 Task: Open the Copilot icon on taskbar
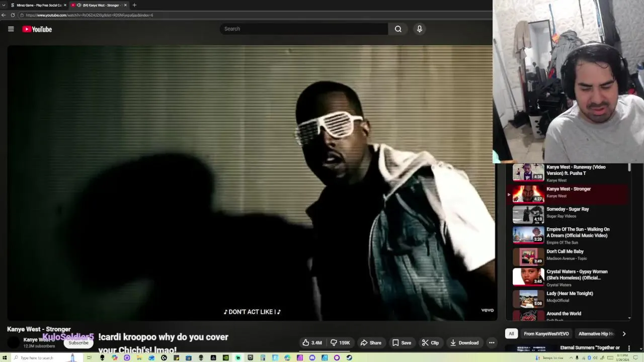(x=115, y=357)
